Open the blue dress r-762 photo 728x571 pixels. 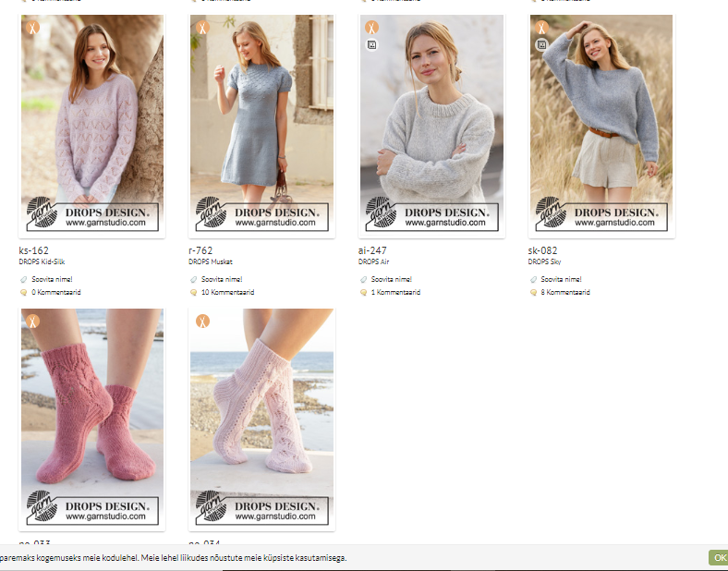tap(261, 127)
